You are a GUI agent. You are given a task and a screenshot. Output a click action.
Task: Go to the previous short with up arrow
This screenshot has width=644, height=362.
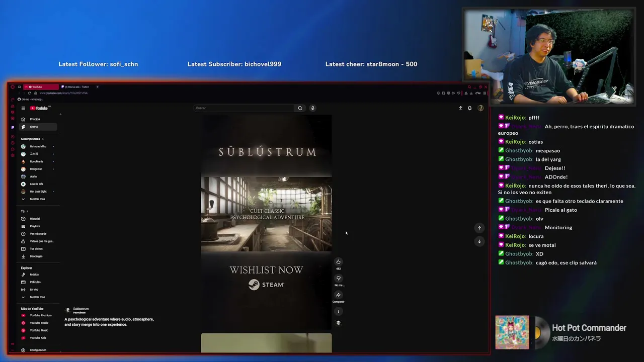(479, 228)
